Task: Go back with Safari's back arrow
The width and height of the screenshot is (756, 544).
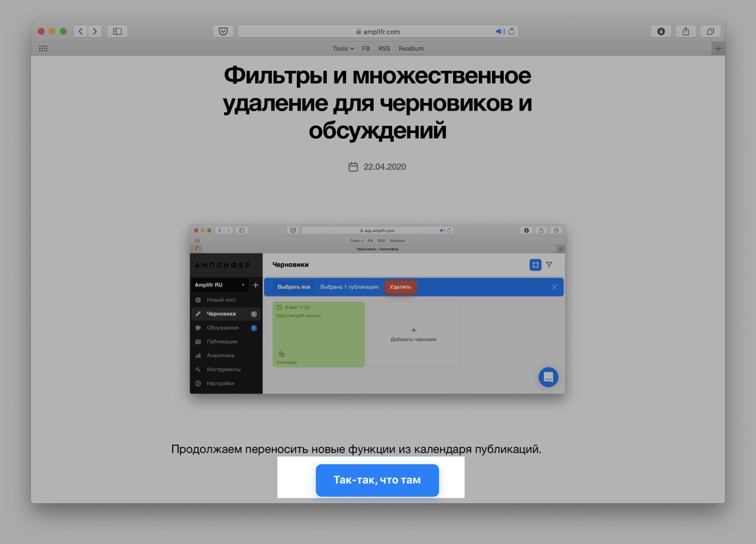Action: pyautogui.click(x=81, y=31)
